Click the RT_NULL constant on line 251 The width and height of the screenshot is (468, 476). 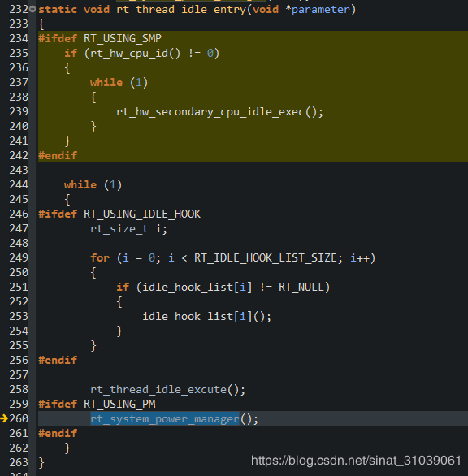click(301, 288)
